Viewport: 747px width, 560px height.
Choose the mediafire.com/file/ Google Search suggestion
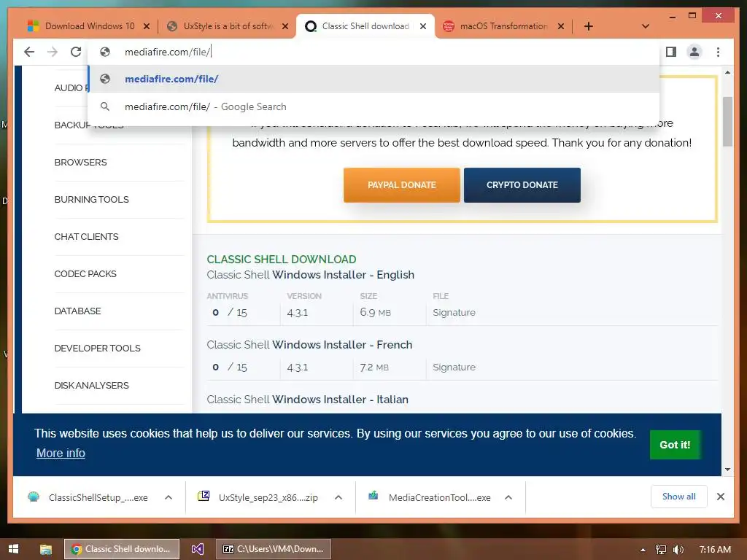pos(373,106)
